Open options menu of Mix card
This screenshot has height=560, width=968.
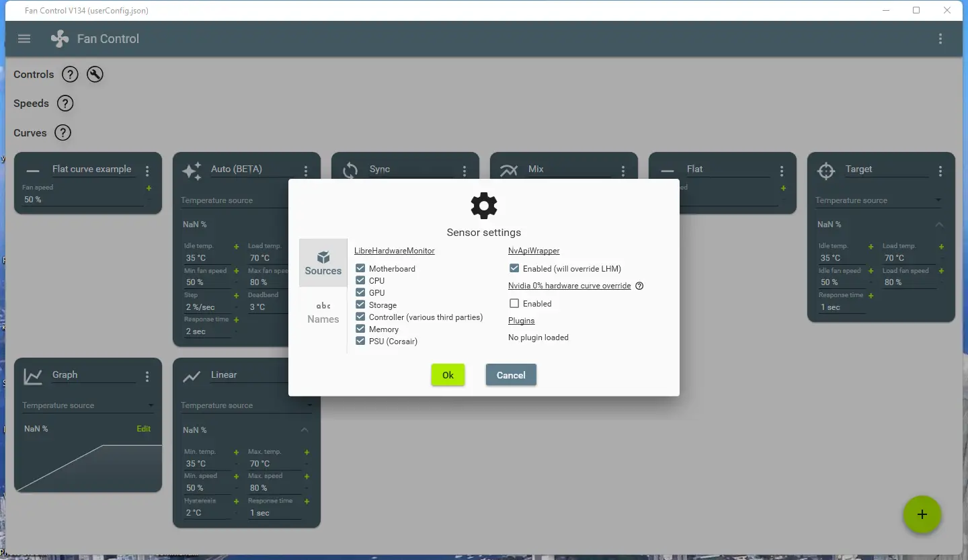coord(623,171)
